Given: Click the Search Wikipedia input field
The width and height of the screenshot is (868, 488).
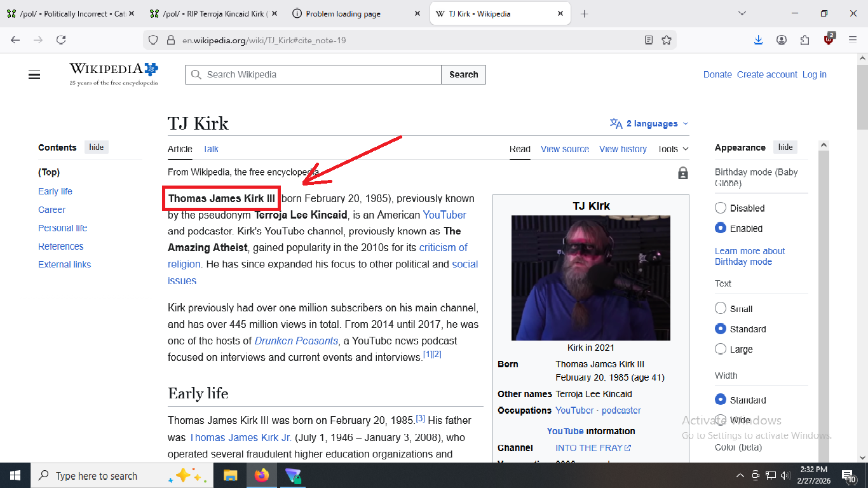Looking at the screenshot, I should pos(313,74).
